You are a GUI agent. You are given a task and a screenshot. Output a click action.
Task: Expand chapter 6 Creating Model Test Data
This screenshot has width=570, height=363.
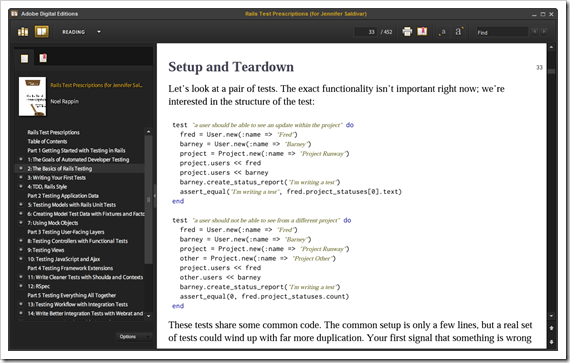tap(21, 214)
